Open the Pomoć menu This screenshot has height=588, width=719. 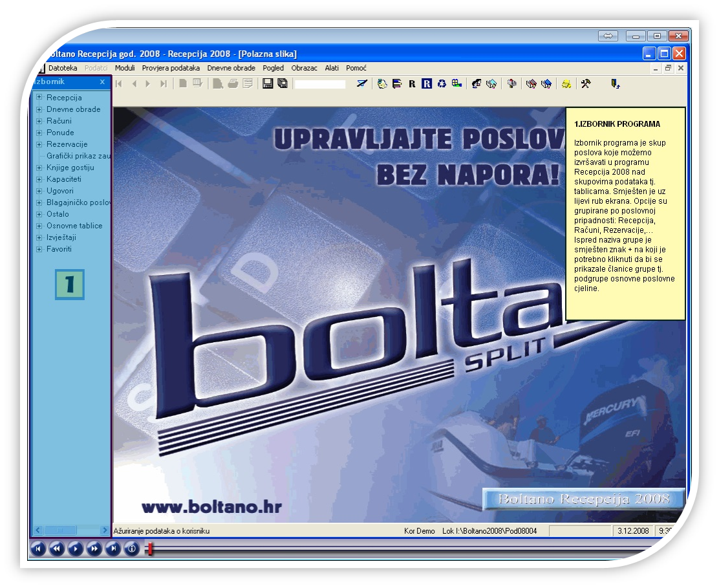(x=356, y=68)
